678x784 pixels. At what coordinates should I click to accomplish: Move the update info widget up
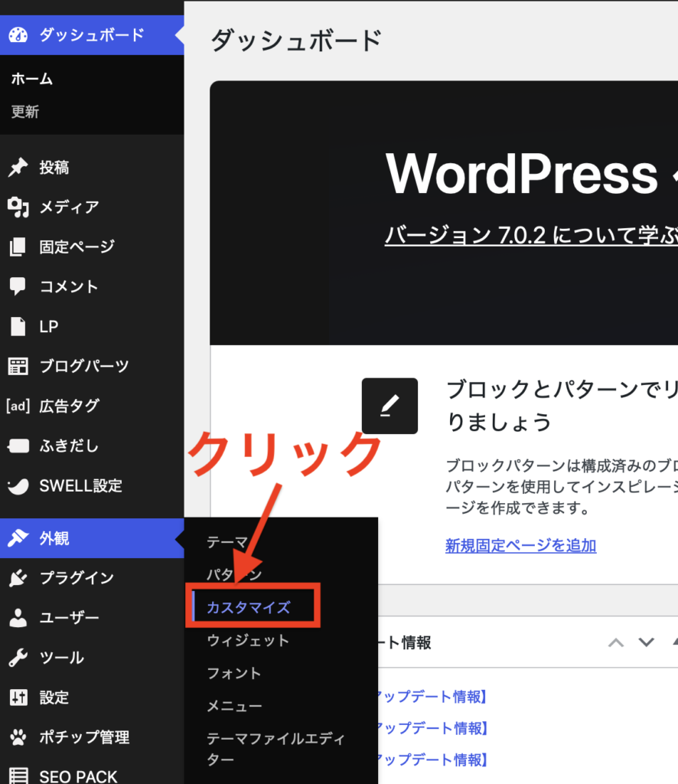pyautogui.click(x=615, y=642)
